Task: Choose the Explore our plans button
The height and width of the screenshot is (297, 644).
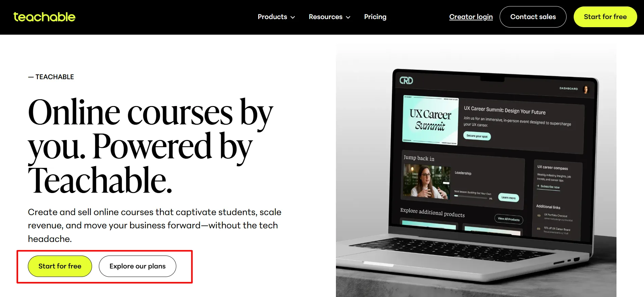Action: (138, 266)
